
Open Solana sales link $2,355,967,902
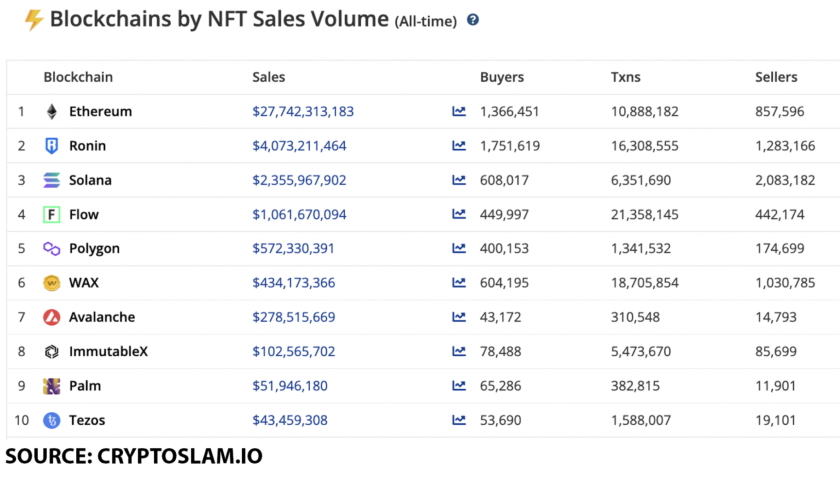pyautogui.click(x=299, y=180)
